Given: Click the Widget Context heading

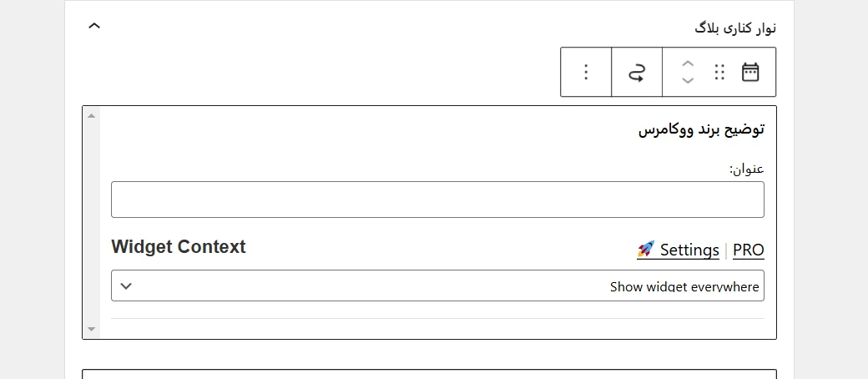Looking at the screenshot, I should click(x=179, y=247).
